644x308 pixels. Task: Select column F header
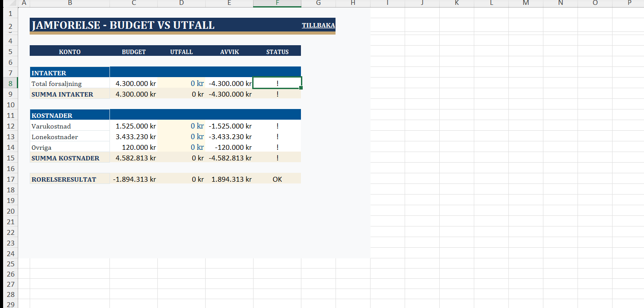coord(277,4)
